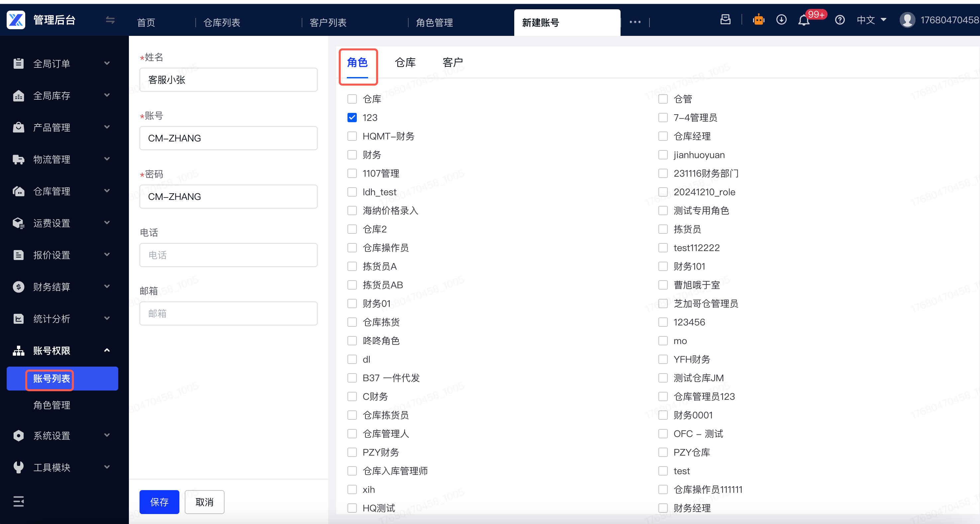This screenshot has width=980, height=524.
Task: Click into the 电话 input field
Action: click(228, 255)
